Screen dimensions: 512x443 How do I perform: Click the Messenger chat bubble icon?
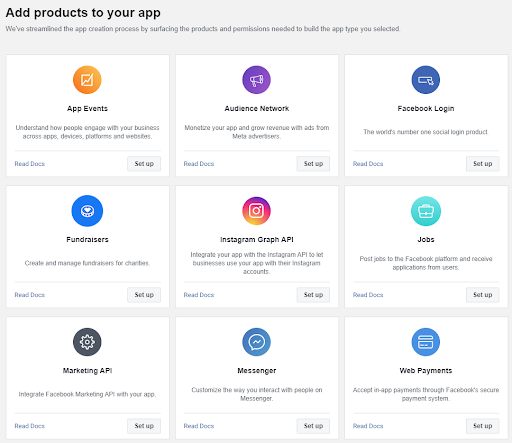(256, 342)
